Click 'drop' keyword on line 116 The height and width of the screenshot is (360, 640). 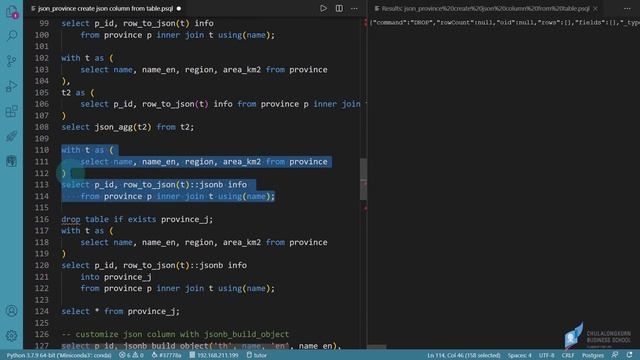[71, 219]
